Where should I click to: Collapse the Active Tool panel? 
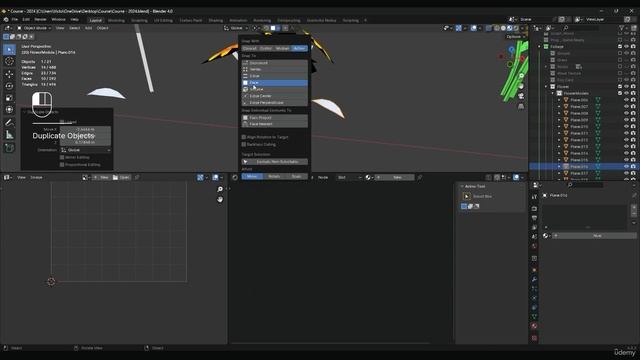pyautogui.click(x=462, y=187)
